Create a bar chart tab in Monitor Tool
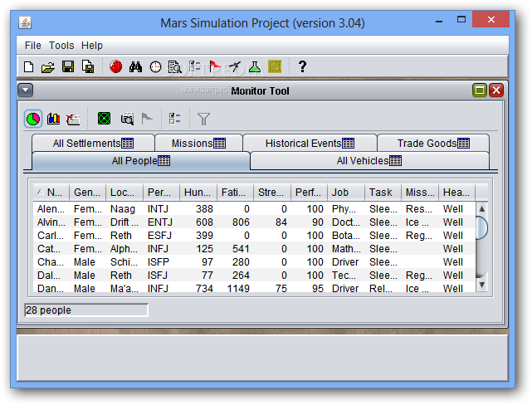532x405 pixels. [53, 119]
